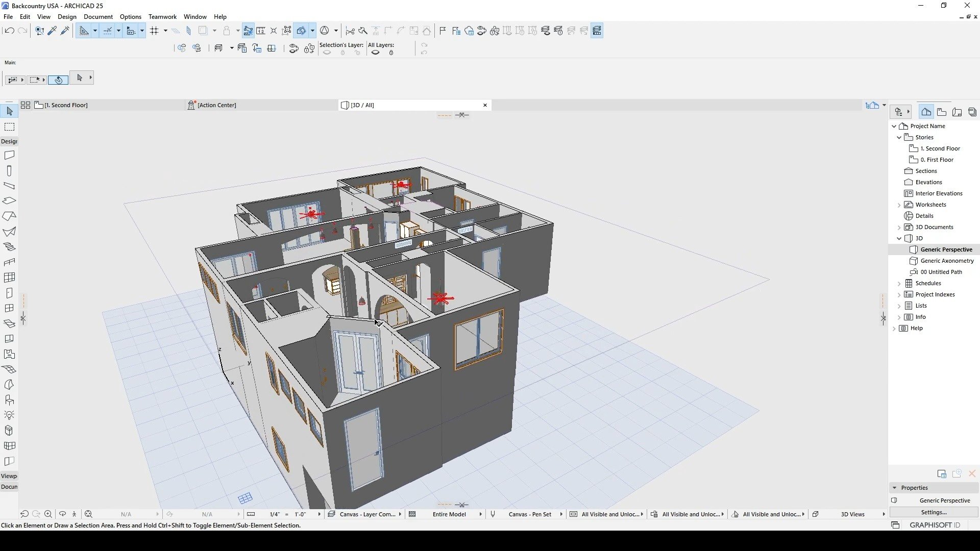The width and height of the screenshot is (980, 551).
Task: Select the Stair tool in the toolbox
Action: [x=9, y=246]
